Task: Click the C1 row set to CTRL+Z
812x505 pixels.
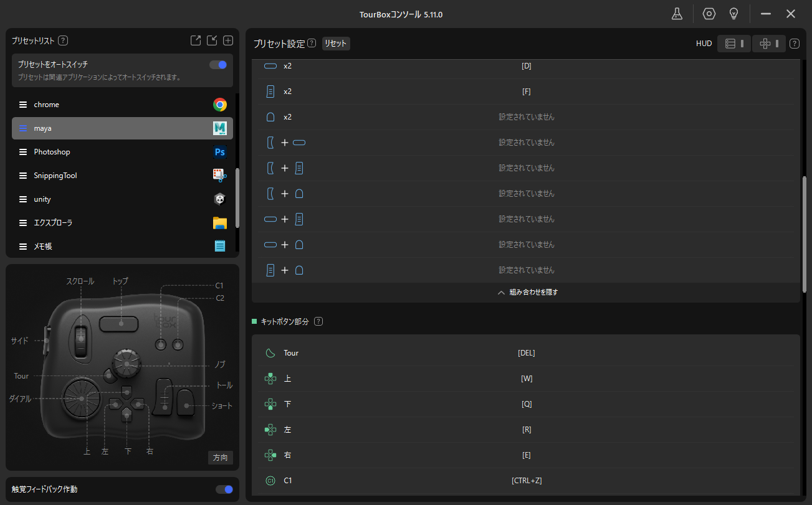Action: point(526,481)
